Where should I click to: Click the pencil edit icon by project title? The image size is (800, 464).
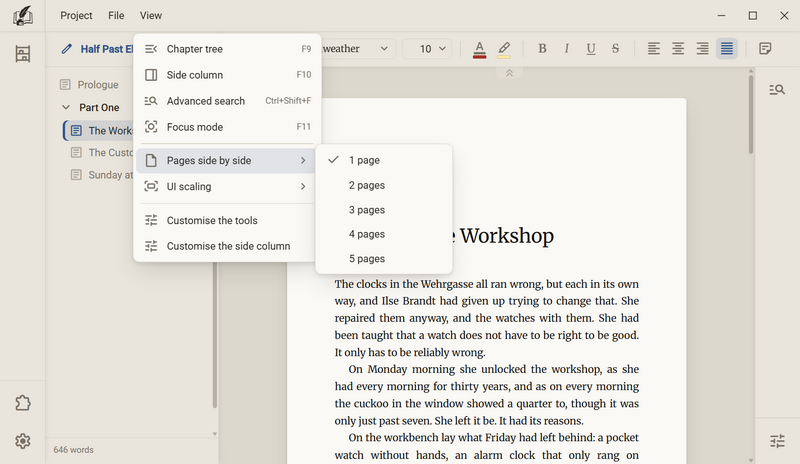(66, 49)
